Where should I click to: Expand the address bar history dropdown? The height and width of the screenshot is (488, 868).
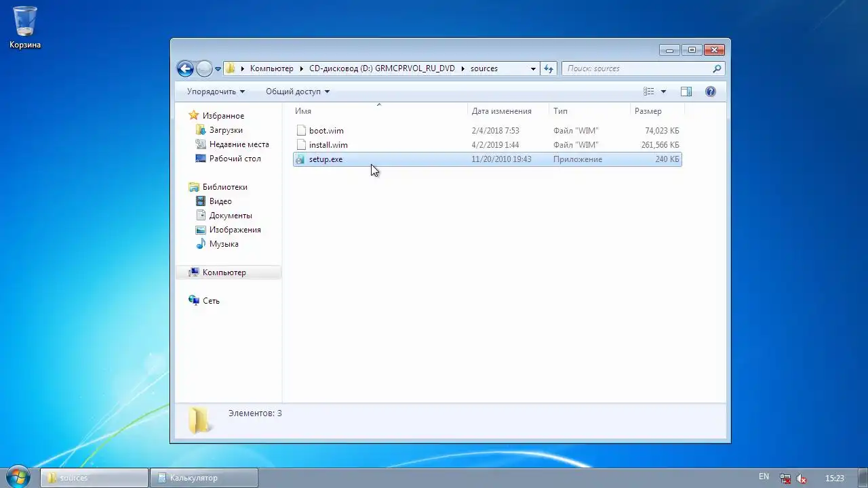[533, 68]
